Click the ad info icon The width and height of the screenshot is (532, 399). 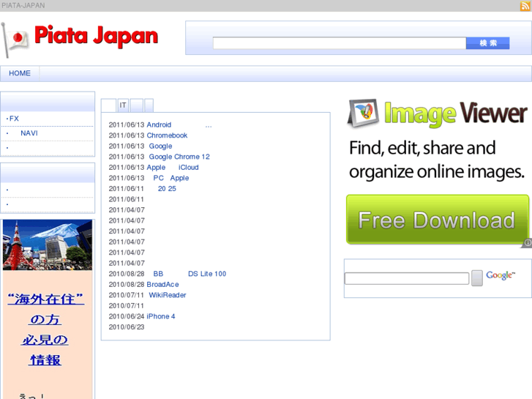[528, 242]
